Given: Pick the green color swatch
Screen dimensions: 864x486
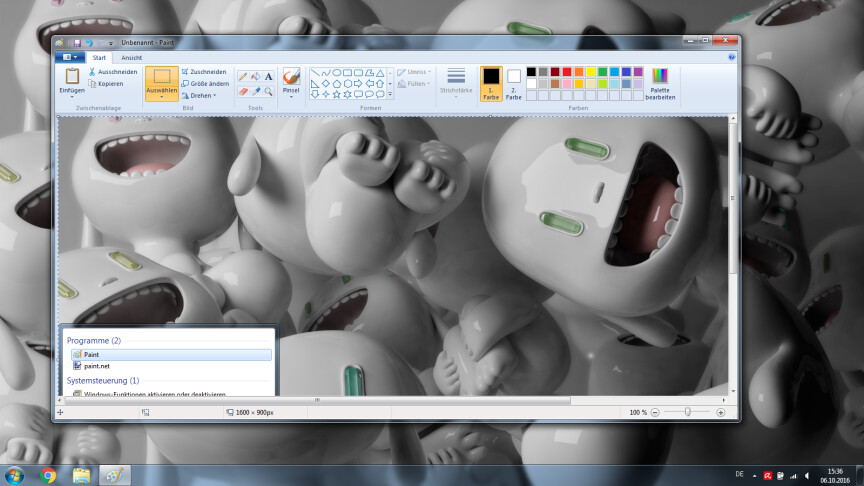Looking at the screenshot, I should click(x=602, y=72).
